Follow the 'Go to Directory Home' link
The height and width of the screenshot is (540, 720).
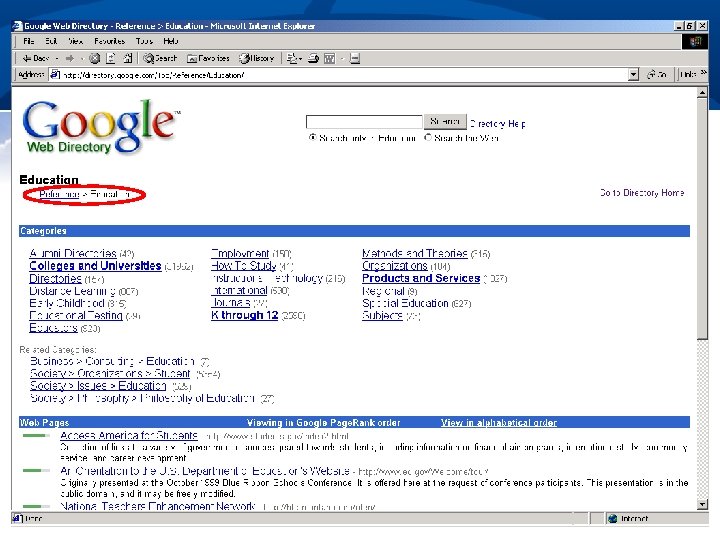click(642, 193)
